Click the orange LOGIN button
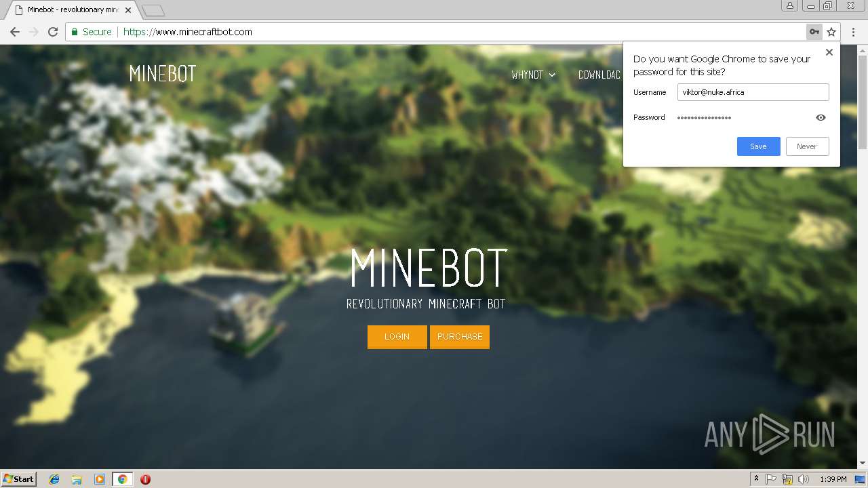The height and width of the screenshot is (488, 868). pos(397,337)
